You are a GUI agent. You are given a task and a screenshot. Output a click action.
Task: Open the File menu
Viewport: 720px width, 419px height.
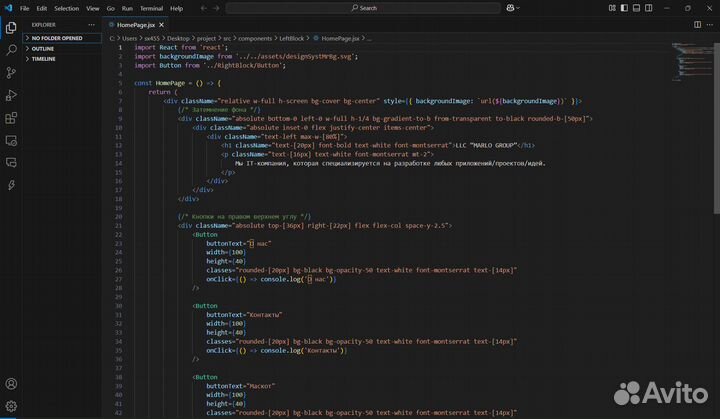coord(24,8)
